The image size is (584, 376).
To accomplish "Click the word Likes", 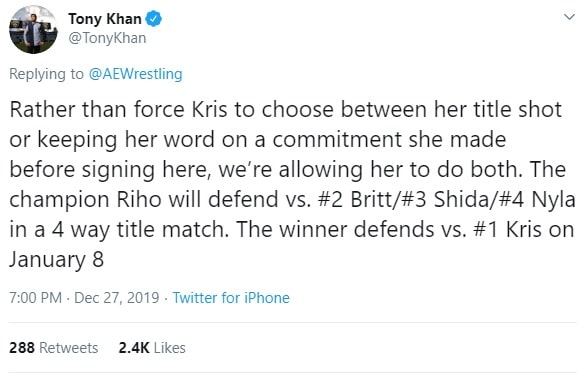I will (169, 348).
